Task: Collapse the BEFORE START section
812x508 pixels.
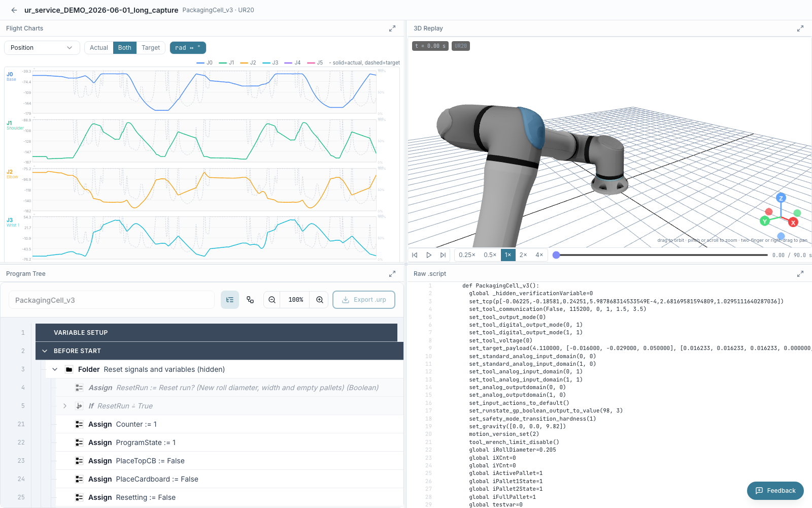Action: [45, 351]
